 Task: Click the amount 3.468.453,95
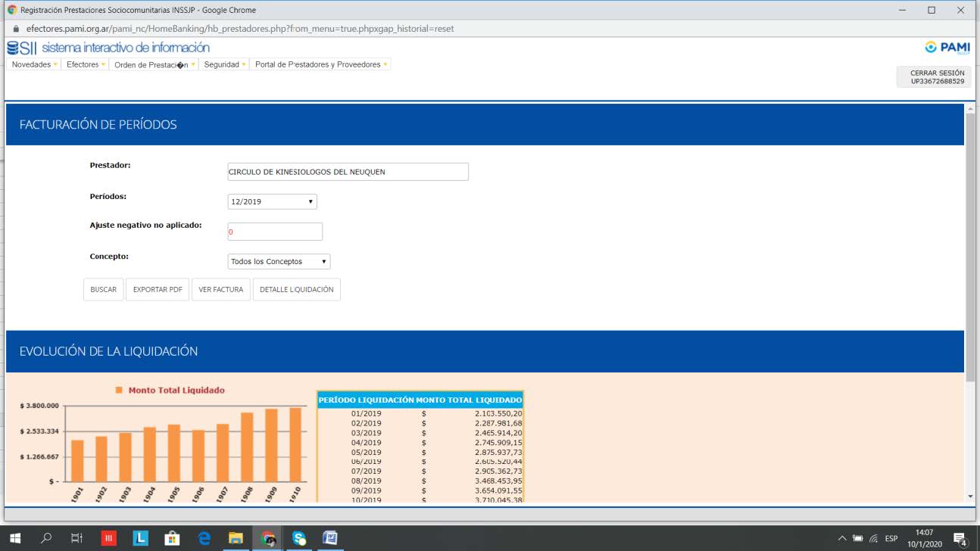click(x=498, y=481)
